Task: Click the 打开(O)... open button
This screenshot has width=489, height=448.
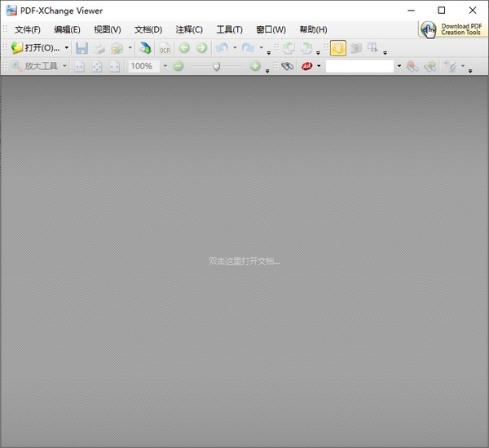Action: coord(35,49)
